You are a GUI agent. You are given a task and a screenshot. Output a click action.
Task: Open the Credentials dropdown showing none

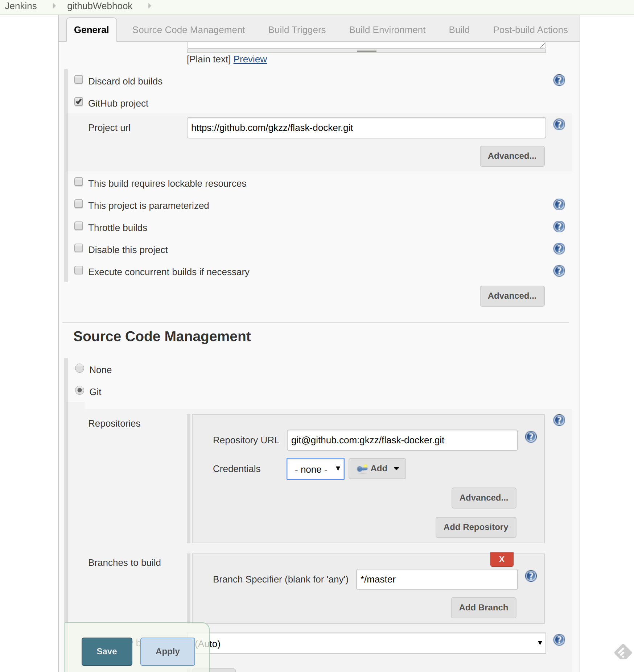point(315,469)
